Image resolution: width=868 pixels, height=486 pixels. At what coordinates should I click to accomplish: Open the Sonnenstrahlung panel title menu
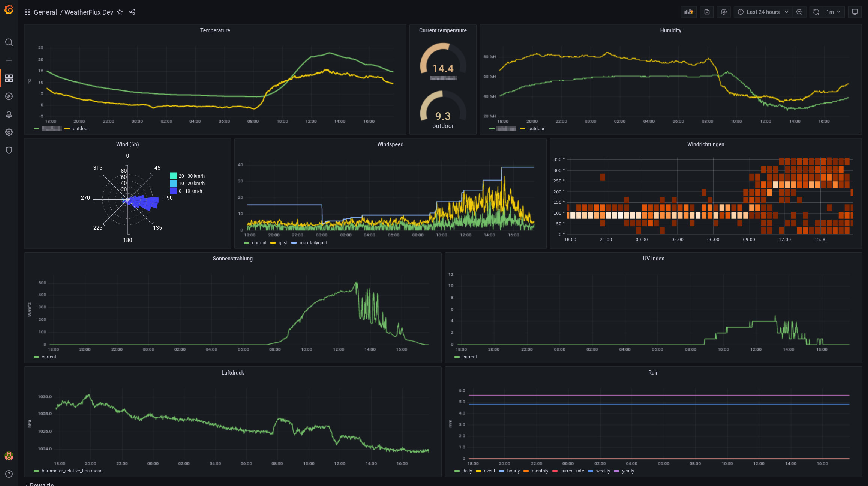coord(232,259)
